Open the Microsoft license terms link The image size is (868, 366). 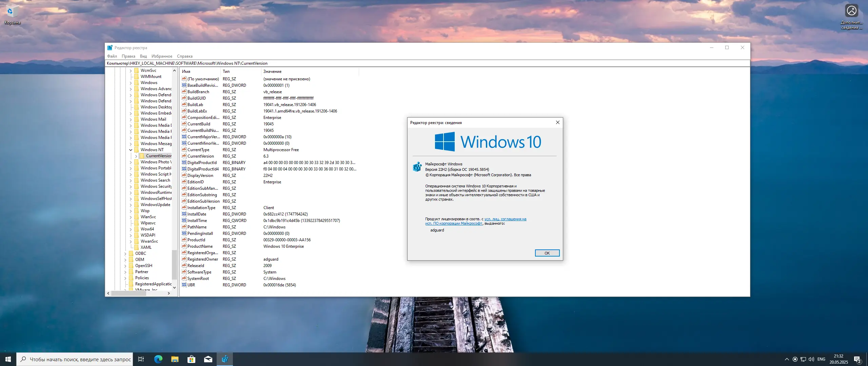pyautogui.click(x=505, y=219)
